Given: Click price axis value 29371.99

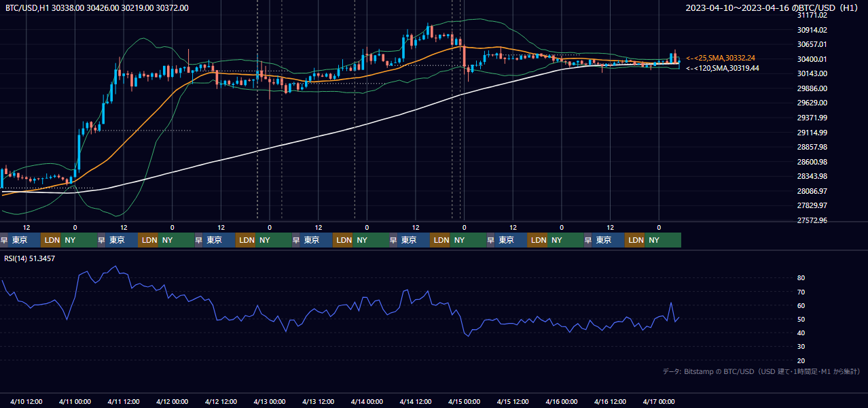Looking at the screenshot, I should [x=812, y=118].
